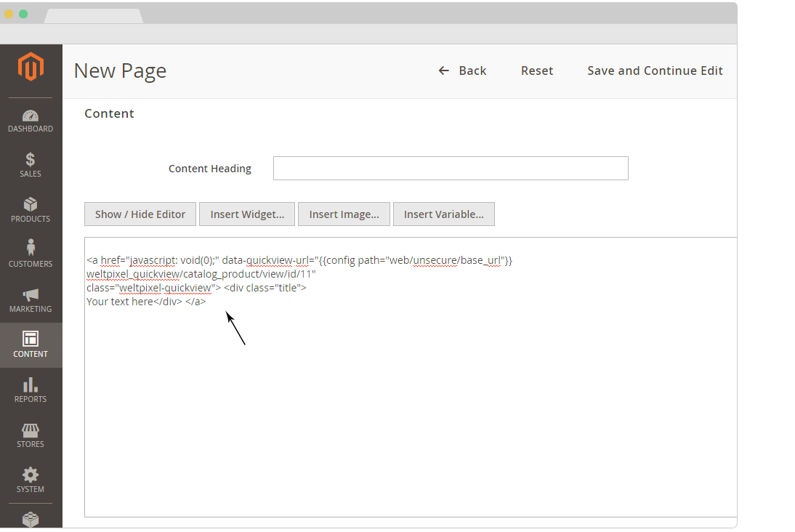
Task: Open the Reports bar chart icon
Action: [31, 384]
